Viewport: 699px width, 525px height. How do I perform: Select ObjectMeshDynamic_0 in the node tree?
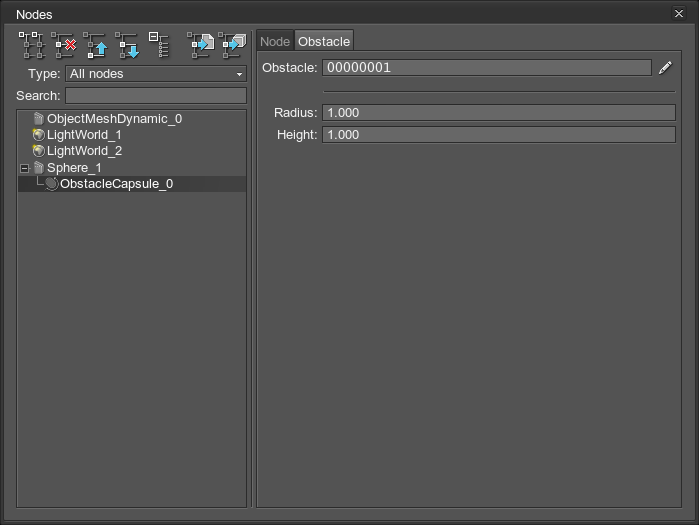point(114,119)
